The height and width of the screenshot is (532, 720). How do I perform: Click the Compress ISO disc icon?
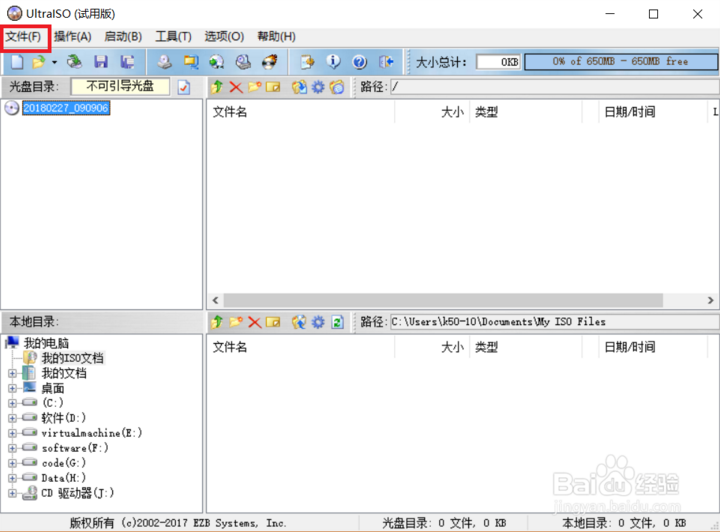[x=217, y=62]
